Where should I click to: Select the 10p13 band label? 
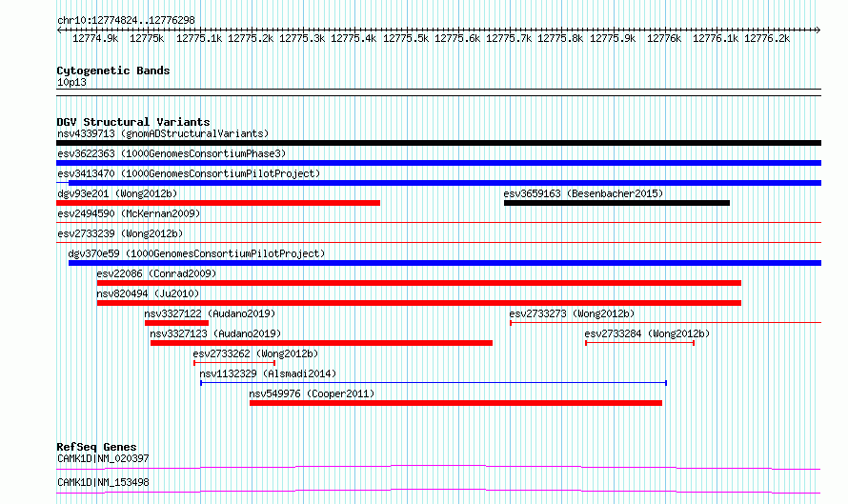point(71,82)
